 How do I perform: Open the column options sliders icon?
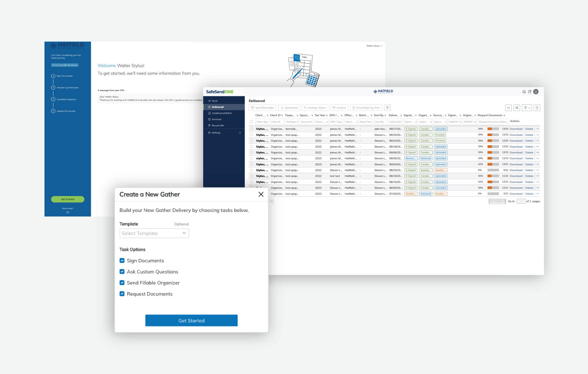(517, 108)
